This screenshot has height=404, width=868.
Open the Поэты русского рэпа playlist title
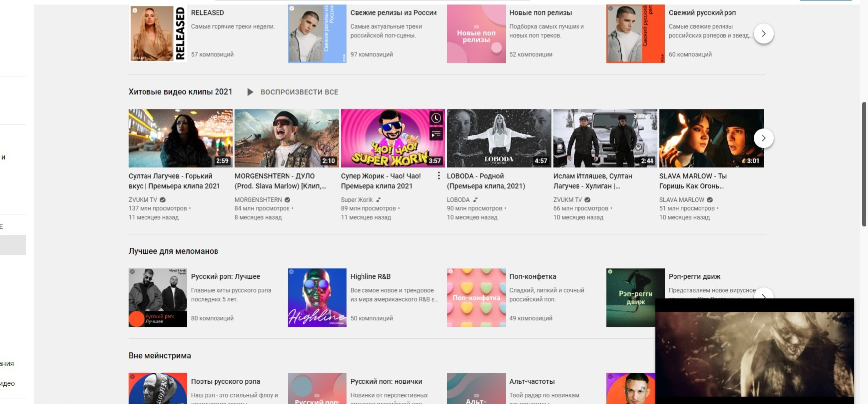click(225, 381)
